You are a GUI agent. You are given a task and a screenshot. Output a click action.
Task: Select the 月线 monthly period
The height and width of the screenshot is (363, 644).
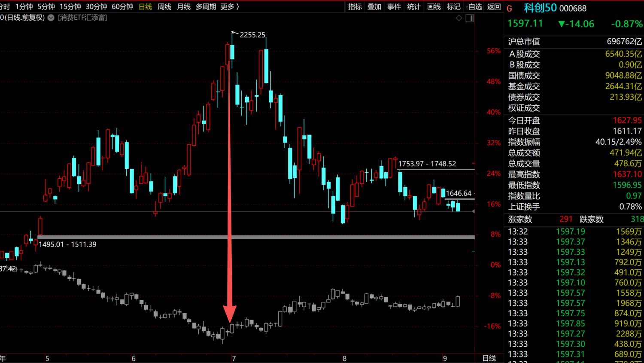tap(184, 6)
